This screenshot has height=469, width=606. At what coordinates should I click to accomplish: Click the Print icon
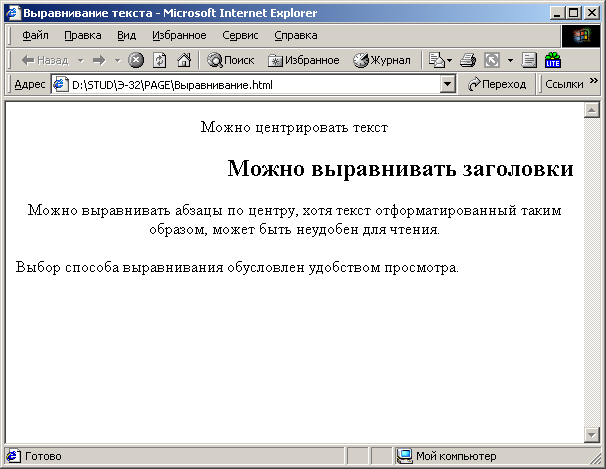(x=468, y=60)
